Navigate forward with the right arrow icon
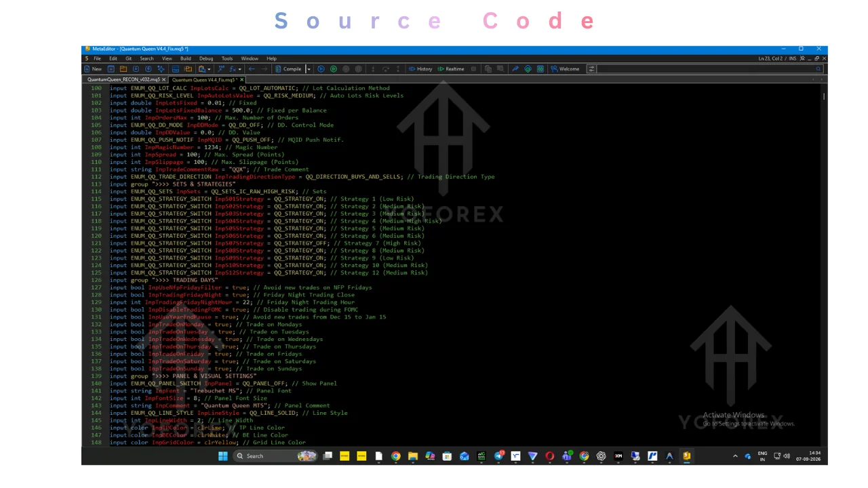 (x=264, y=68)
